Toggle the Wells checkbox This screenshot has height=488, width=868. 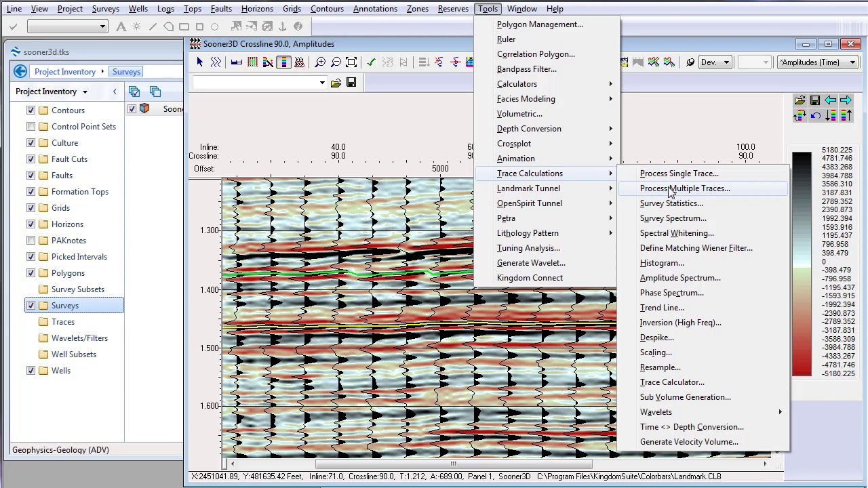(31, 371)
